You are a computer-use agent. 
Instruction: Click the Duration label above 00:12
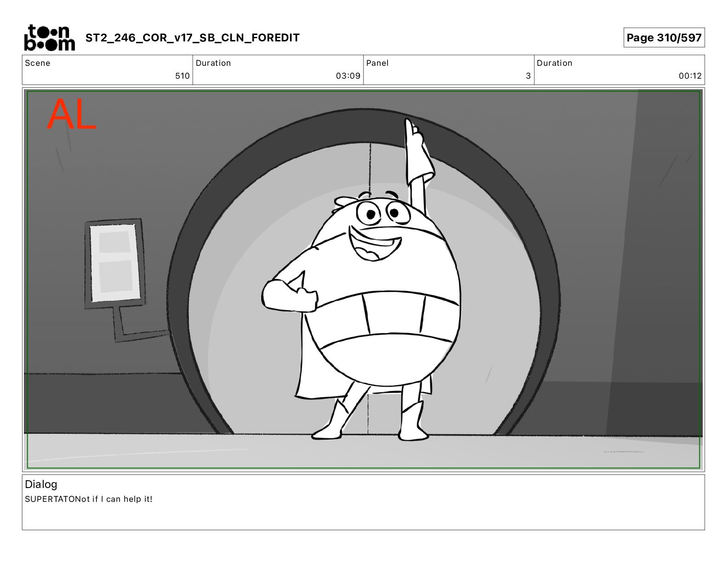(555, 63)
